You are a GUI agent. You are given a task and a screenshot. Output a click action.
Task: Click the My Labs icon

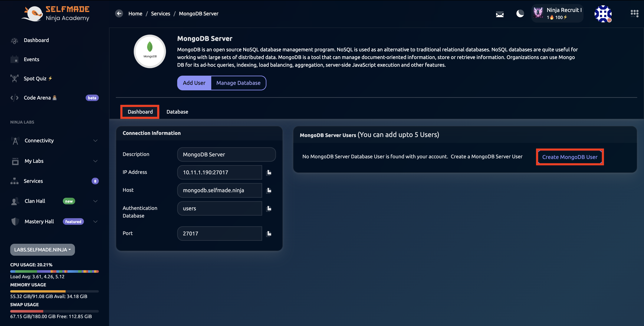click(x=15, y=161)
